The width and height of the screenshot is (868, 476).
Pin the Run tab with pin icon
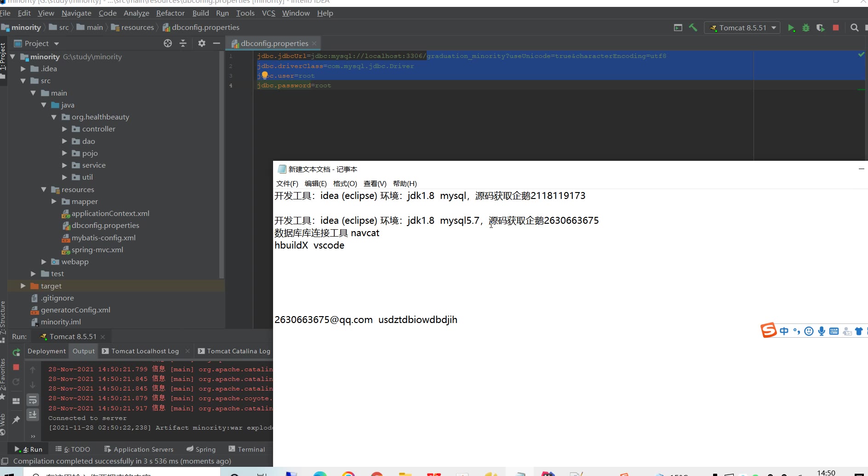(x=16, y=419)
